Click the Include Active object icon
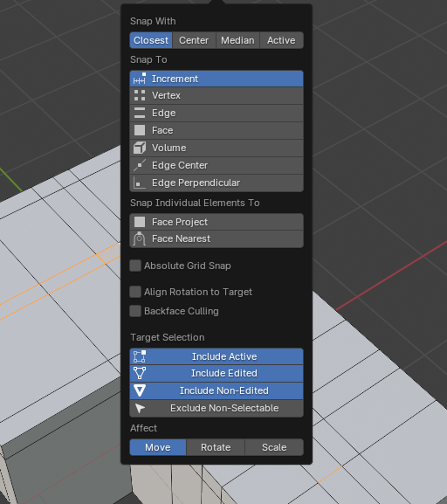Viewport: 447px width, 504px height. [x=140, y=356]
